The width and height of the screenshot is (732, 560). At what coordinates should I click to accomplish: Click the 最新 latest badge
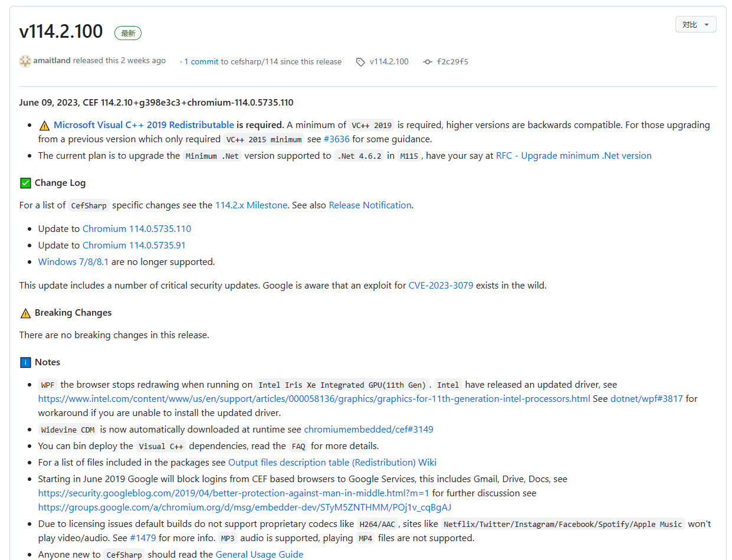pos(128,33)
